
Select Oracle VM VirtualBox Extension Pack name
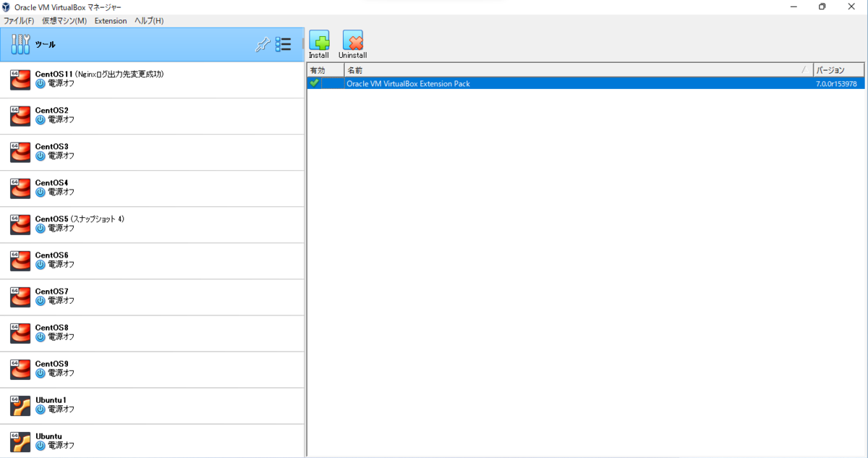408,84
